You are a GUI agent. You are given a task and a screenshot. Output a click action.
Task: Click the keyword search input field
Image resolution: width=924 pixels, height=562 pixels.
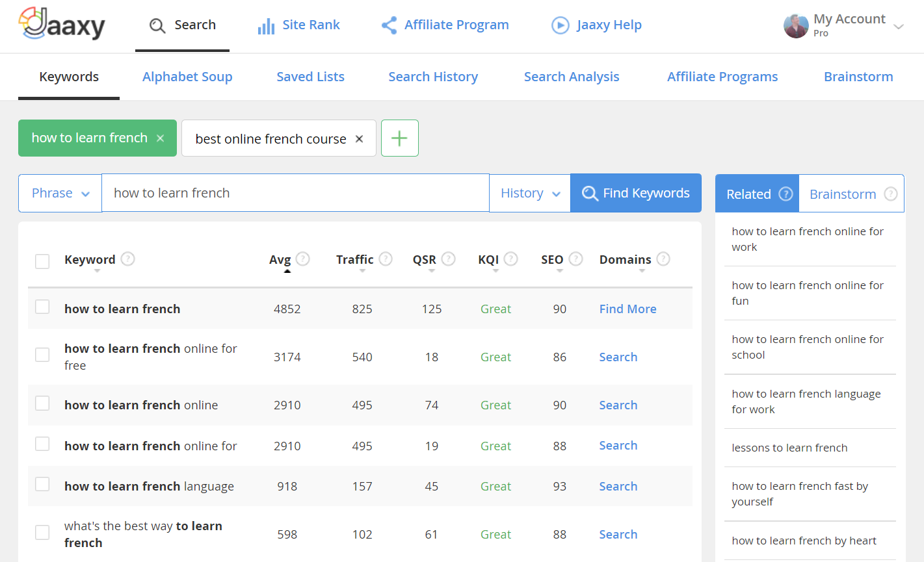[x=295, y=193]
